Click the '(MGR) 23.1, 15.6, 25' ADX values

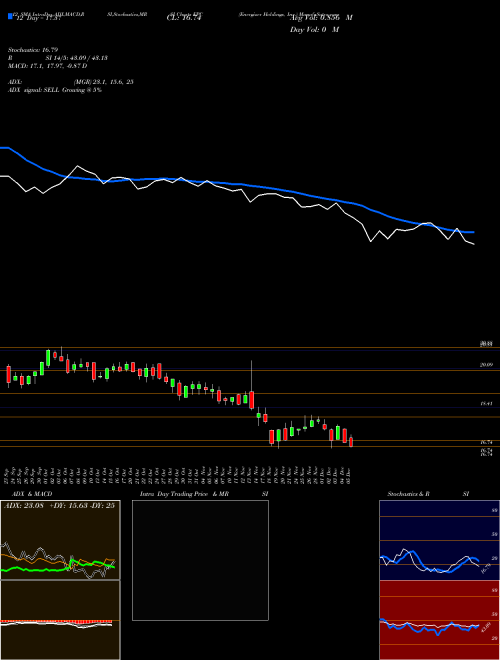[x=104, y=82]
